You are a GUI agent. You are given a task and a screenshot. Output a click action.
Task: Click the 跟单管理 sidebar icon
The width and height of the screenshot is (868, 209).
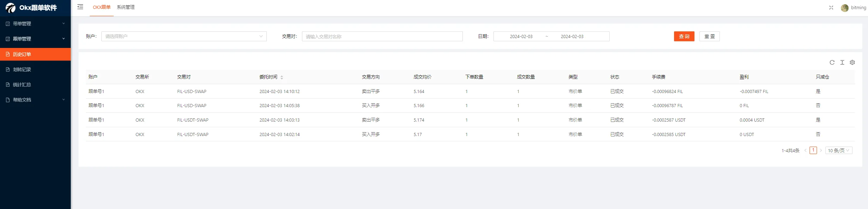click(8, 39)
